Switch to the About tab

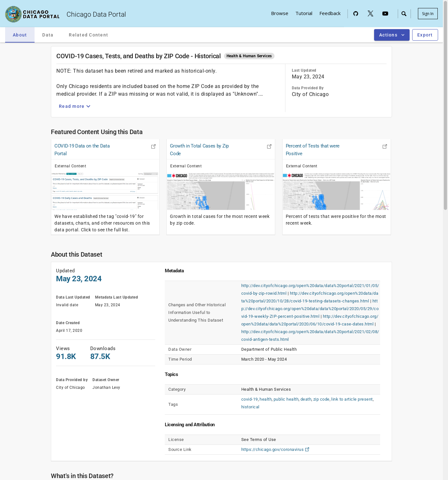(20, 35)
